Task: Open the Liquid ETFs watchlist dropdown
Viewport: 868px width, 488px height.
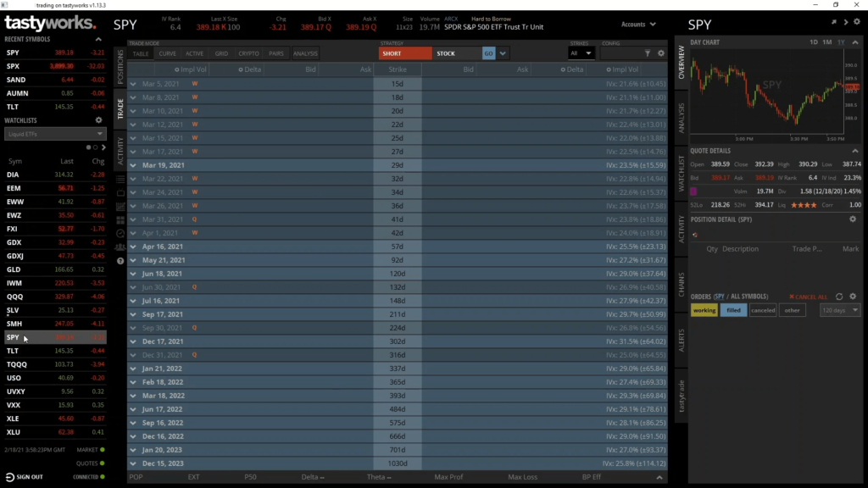Action: (x=54, y=134)
